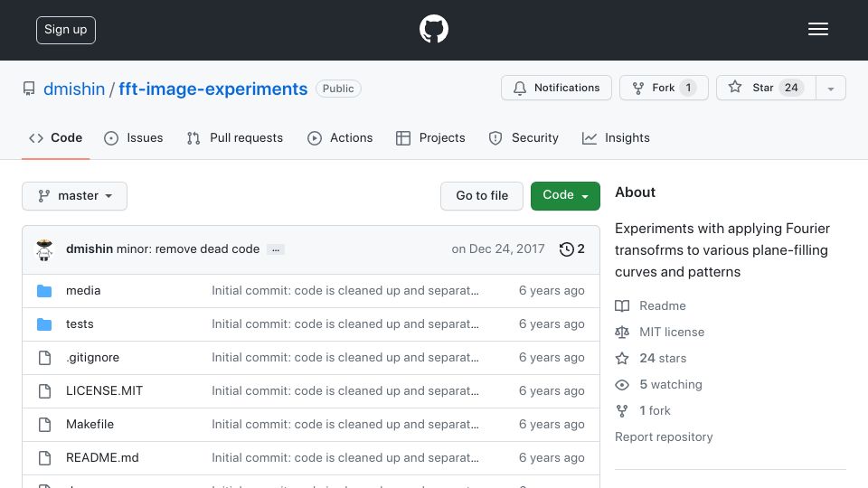
Task: Click the star icon in Star button
Action: pyautogui.click(x=735, y=87)
